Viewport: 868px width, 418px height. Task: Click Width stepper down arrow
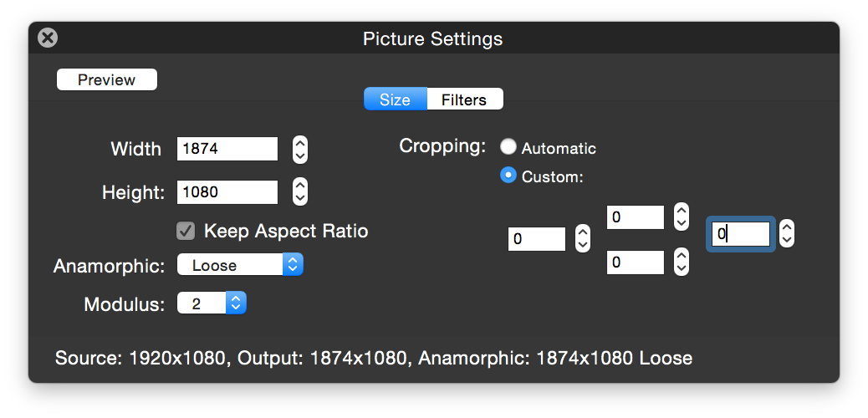click(x=300, y=156)
